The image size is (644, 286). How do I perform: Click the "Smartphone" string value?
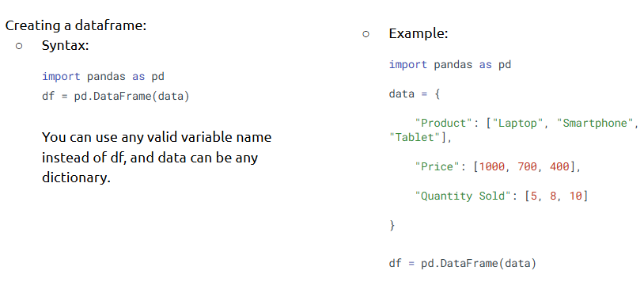tap(595, 123)
